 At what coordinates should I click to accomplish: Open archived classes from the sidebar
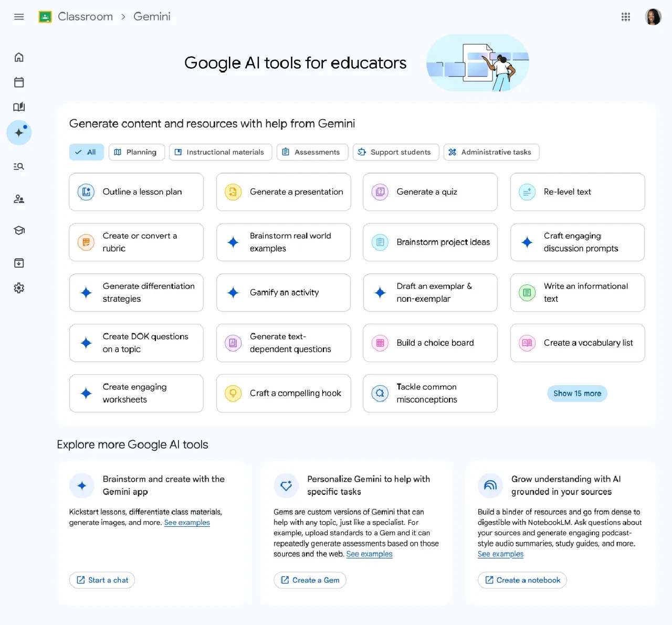tap(19, 263)
